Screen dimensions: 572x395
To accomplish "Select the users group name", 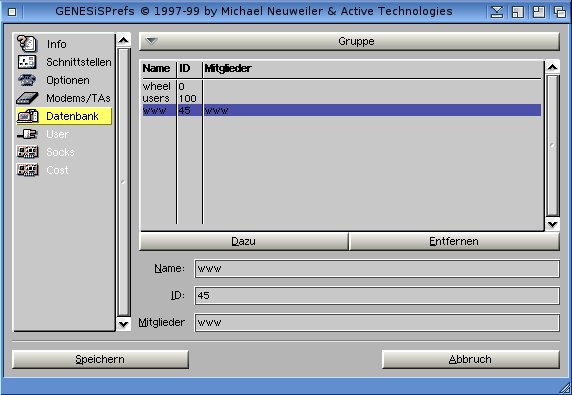I will pos(156,98).
